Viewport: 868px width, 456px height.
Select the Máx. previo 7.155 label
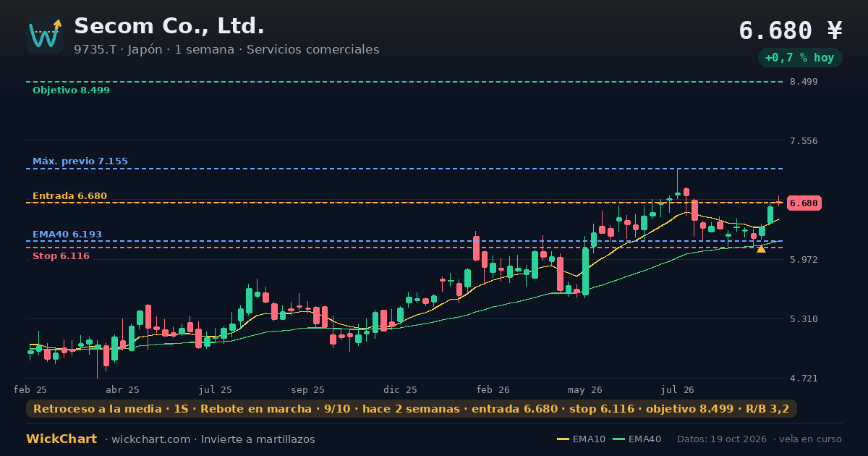[x=80, y=161]
